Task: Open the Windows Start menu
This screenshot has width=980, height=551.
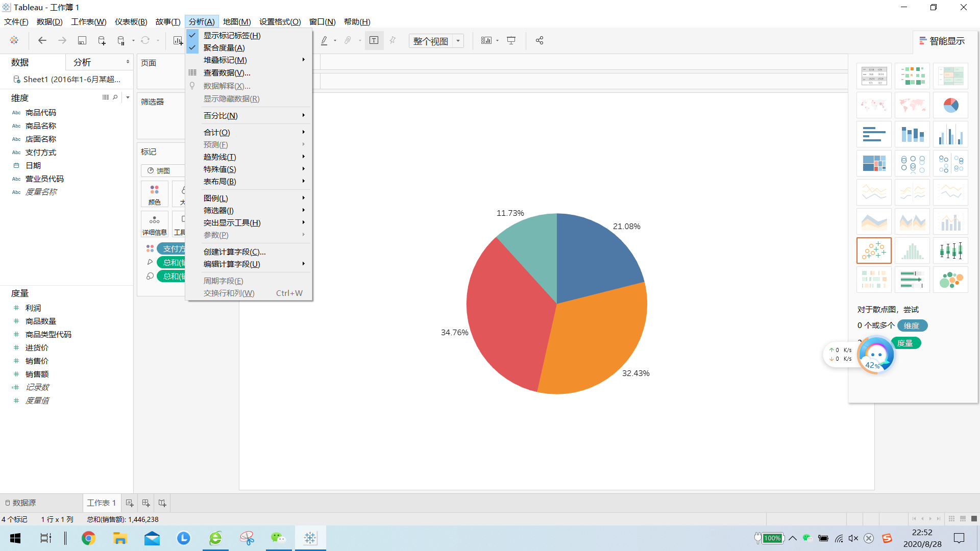Action: 15,538
